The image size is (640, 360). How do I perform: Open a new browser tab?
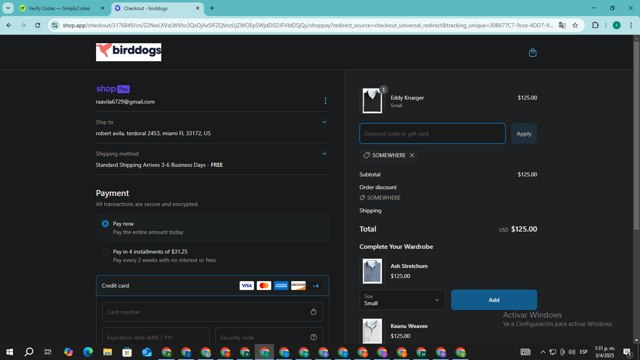(212, 8)
